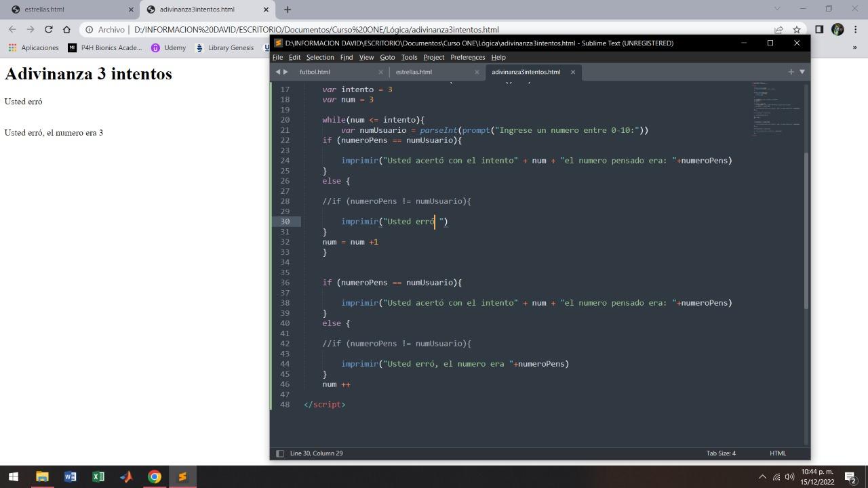Viewport: 868px width, 488px height.
Task: Share this page icon in Chrome
Action: pyautogui.click(x=778, y=30)
